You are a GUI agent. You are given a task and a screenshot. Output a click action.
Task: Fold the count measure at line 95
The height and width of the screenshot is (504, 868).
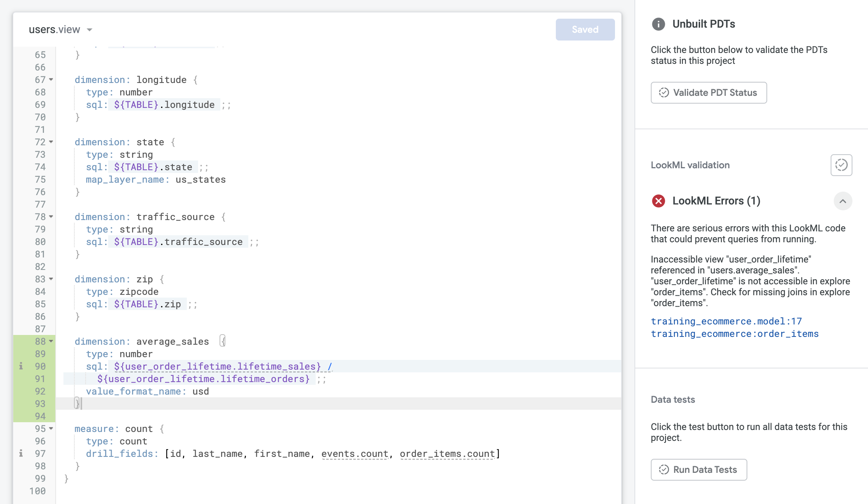pos(51,428)
